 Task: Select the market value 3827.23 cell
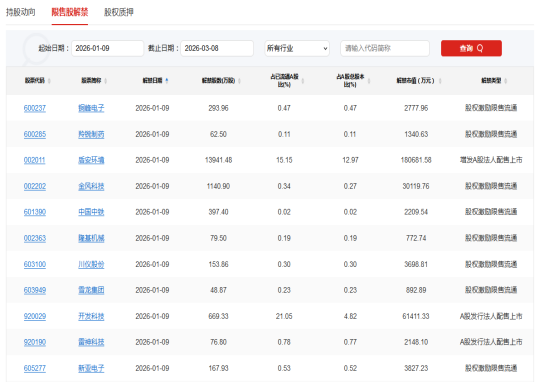[416, 368]
